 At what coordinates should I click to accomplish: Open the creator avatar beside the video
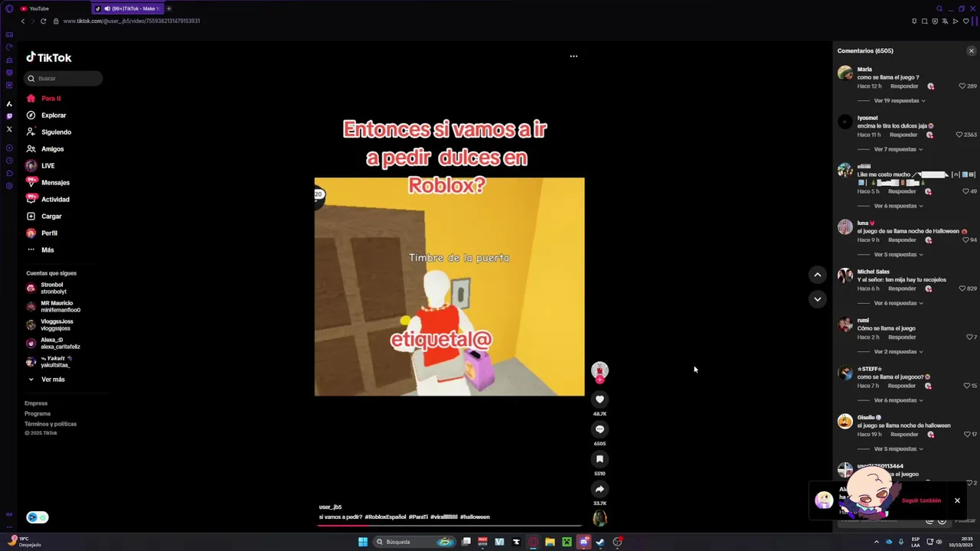click(599, 370)
